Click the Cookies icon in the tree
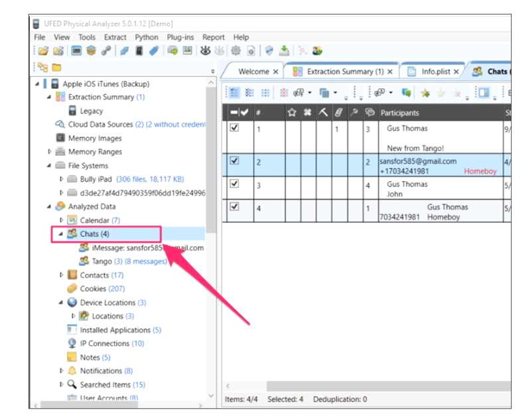529x420 pixels. [x=72, y=289]
